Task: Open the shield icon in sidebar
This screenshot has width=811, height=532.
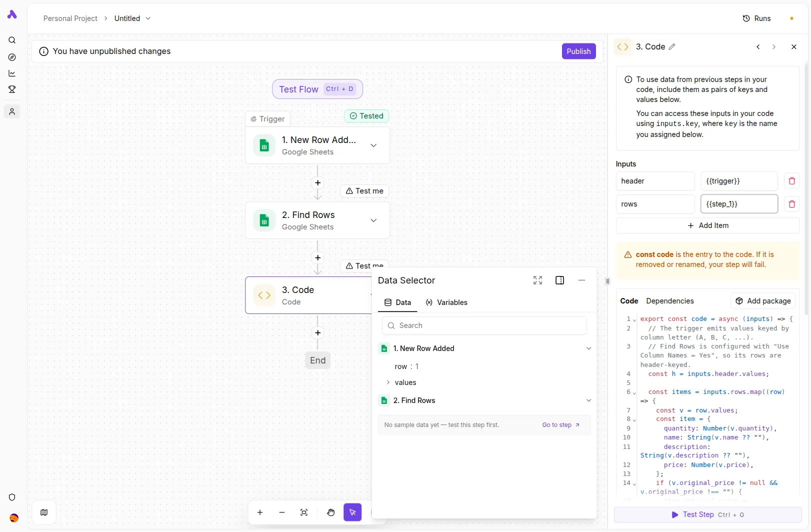Action: click(x=12, y=497)
